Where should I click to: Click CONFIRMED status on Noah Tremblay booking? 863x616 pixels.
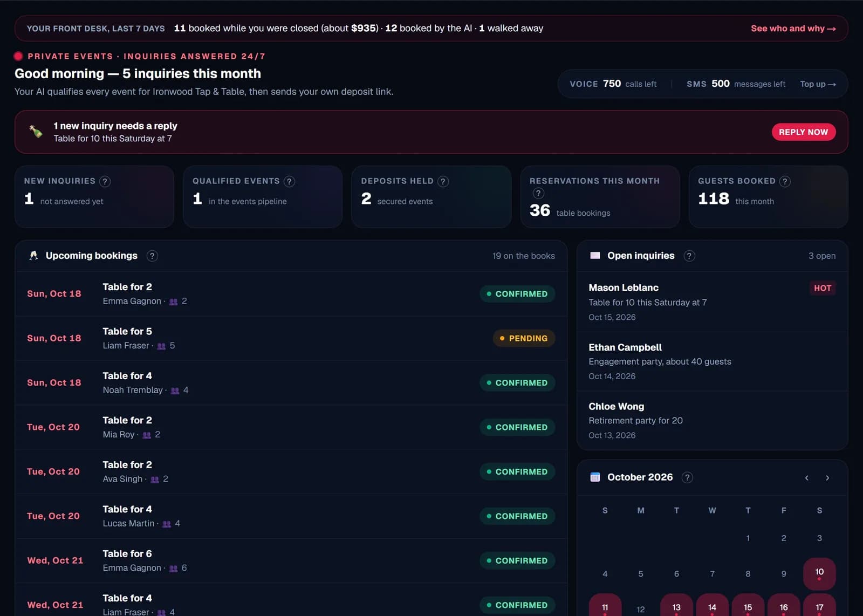[x=517, y=383]
